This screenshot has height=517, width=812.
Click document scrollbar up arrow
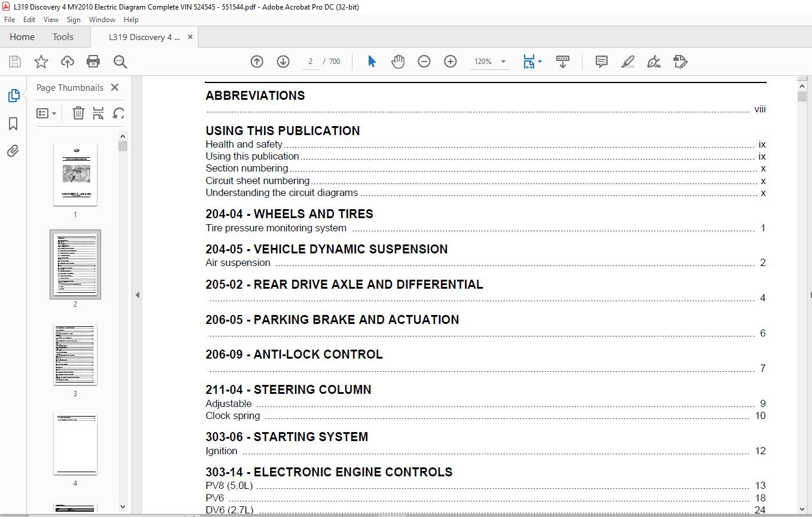coord(802,86)
